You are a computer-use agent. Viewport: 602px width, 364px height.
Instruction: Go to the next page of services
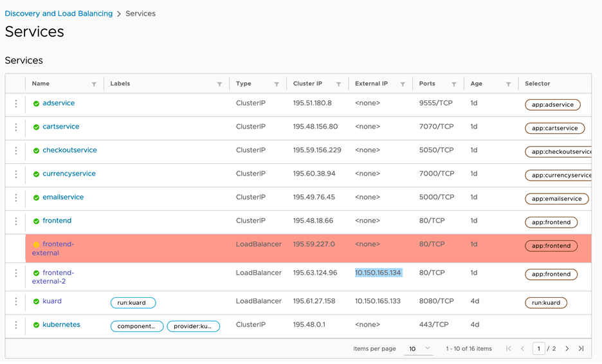point(567,349)
